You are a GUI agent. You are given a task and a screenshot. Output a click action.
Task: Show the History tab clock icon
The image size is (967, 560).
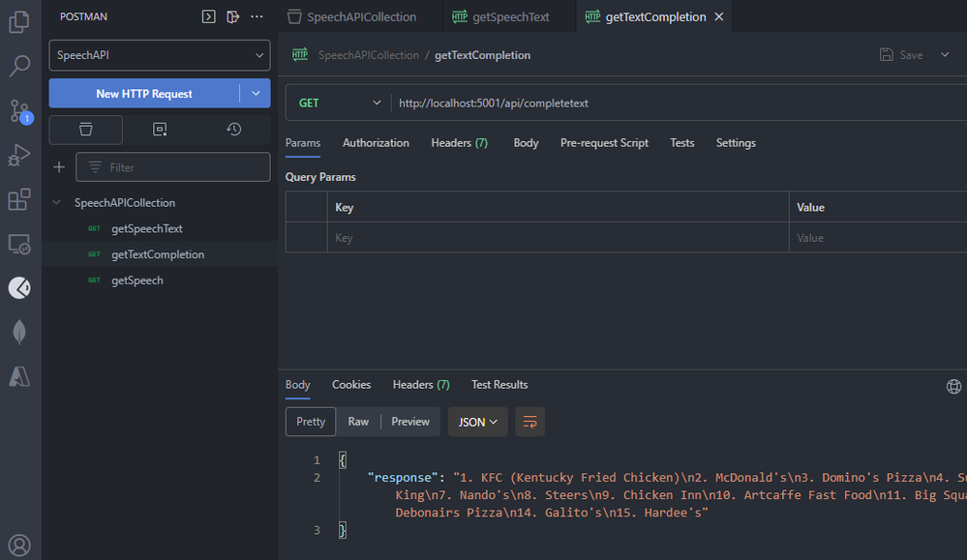point(233,130)
